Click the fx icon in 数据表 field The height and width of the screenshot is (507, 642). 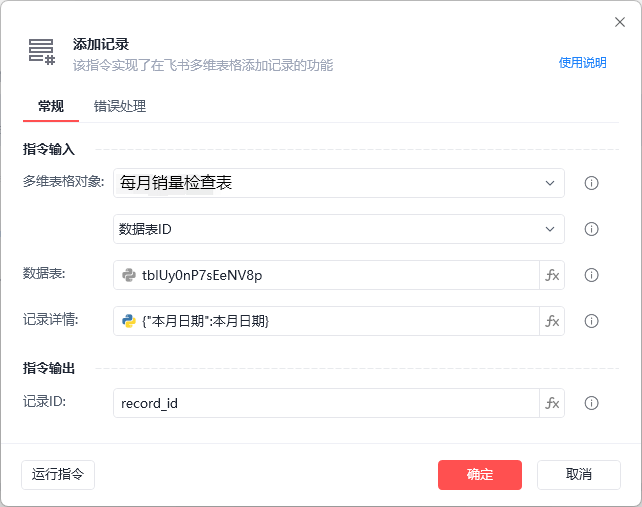click(x=552, y=275)
